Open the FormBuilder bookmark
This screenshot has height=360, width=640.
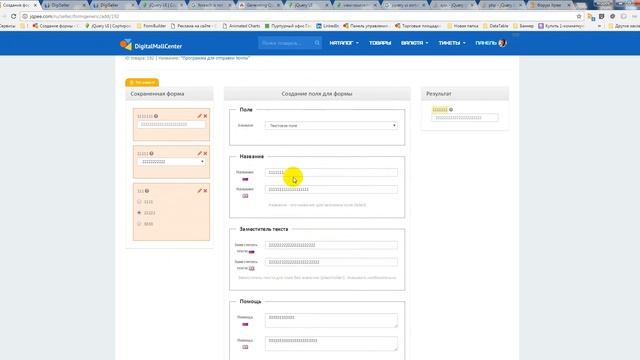pyautogui.click(x=151, y=26)
